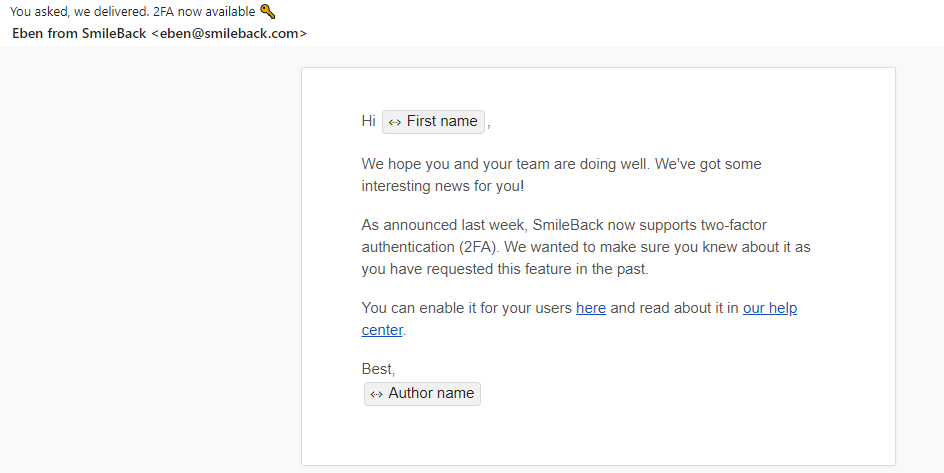
Task: Follow the "our help center" link
Action: pyautogui.click(x=769, y=308)
